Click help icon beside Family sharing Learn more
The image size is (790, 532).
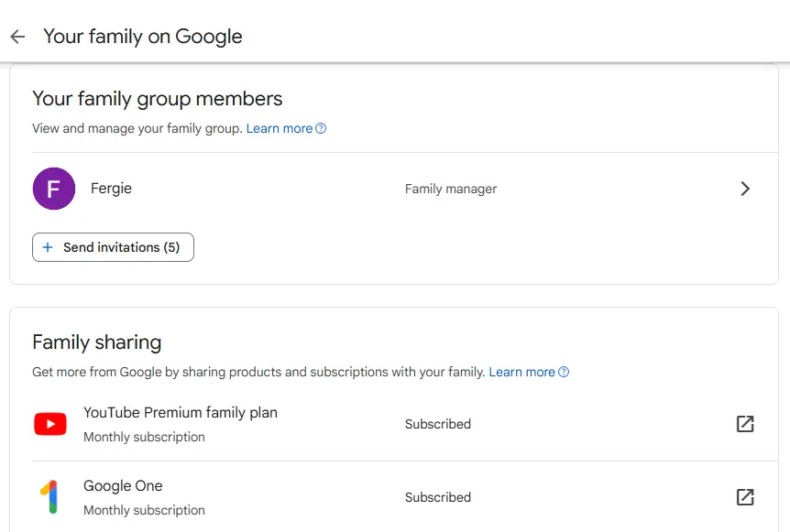pos(564,372)
